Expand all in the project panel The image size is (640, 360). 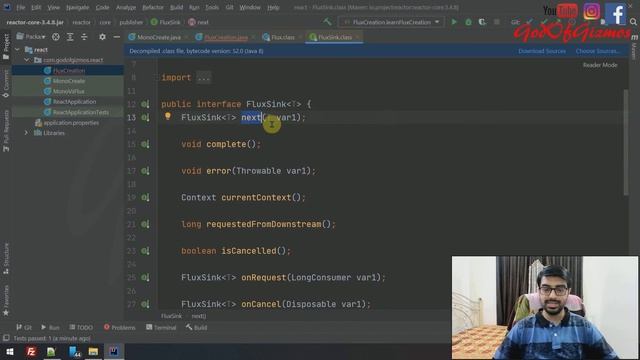[70, 37]
